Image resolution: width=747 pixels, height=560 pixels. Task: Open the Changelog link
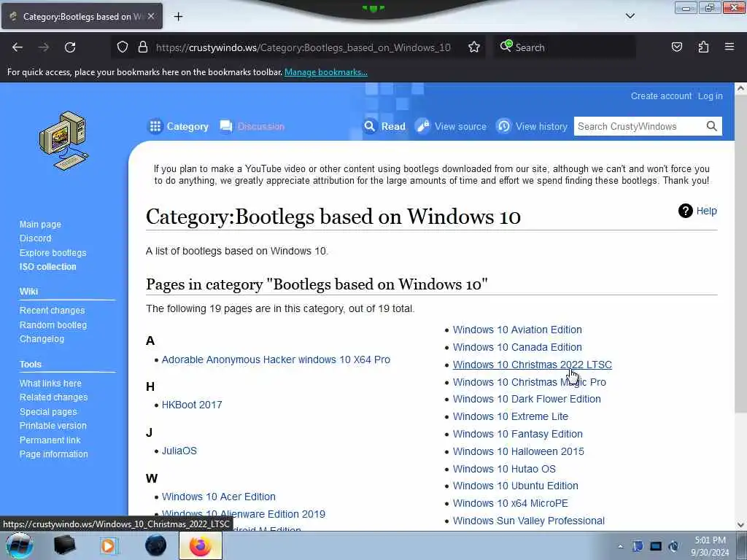[x=42, y=339]
